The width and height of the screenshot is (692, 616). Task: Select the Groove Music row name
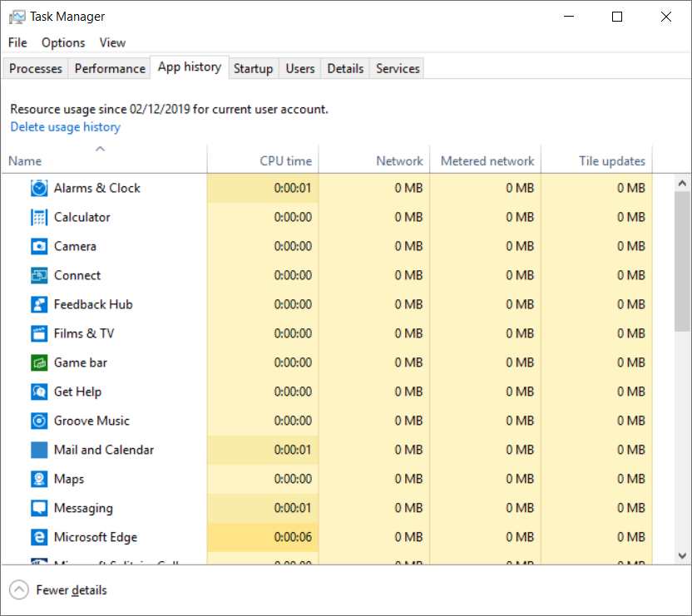[x=91, y=421]
